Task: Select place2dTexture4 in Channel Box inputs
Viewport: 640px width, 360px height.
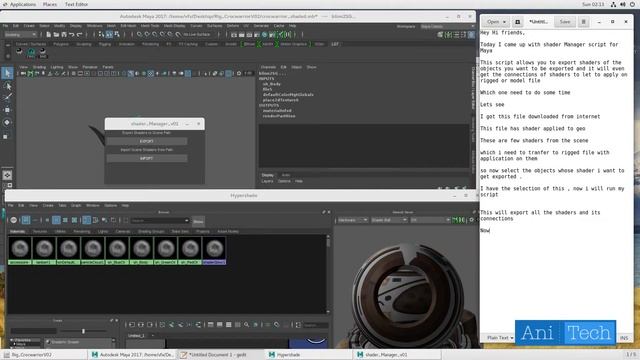Action: 280,100
